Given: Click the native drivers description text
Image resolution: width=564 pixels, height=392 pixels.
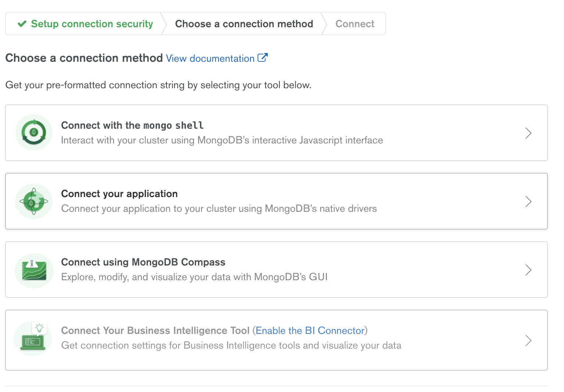Looking at the screenshot, I should [x=219, y=209].
